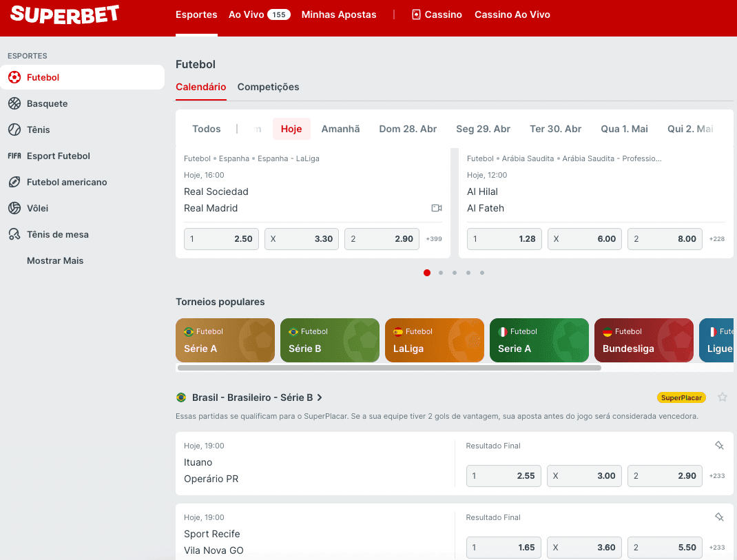Go to fifth carousel page dot
737x560 pixels.
tap(481, 273)
